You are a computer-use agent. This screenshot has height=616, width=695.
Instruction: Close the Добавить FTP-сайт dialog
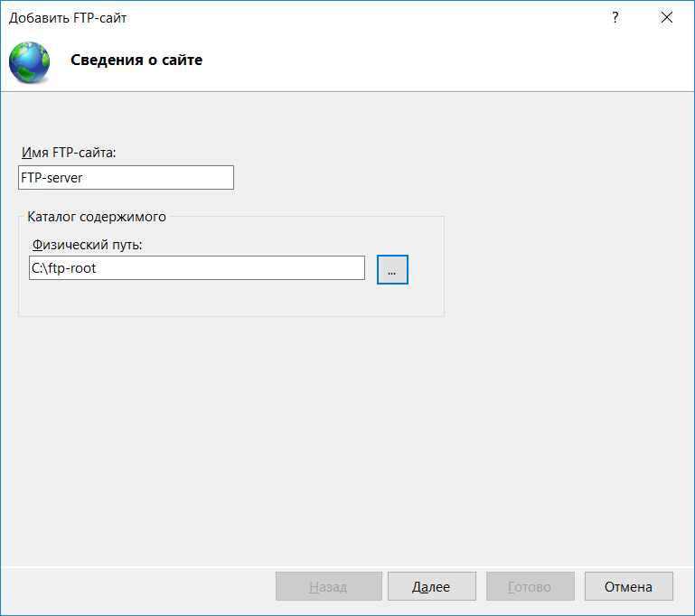pos(667,18)
